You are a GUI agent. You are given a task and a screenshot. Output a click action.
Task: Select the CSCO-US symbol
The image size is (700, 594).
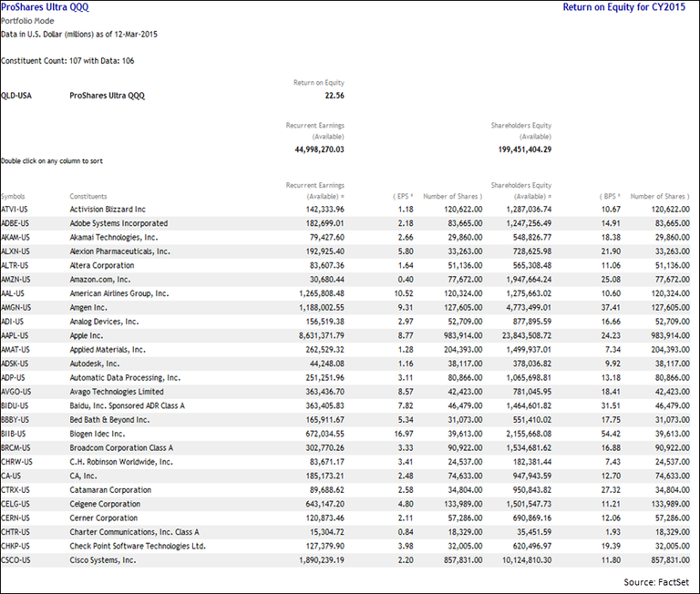(x=15, y=560)
